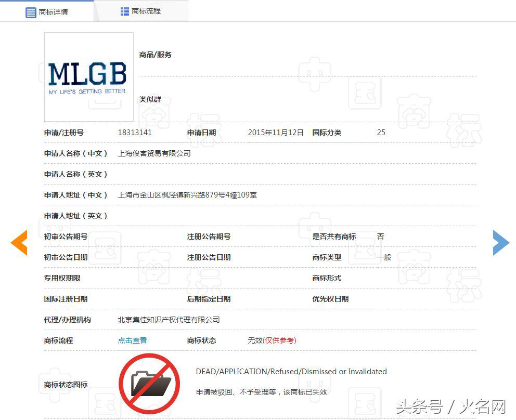Click the prohibited folder symbol beside 商标状态图标

[x=150, y=384]
